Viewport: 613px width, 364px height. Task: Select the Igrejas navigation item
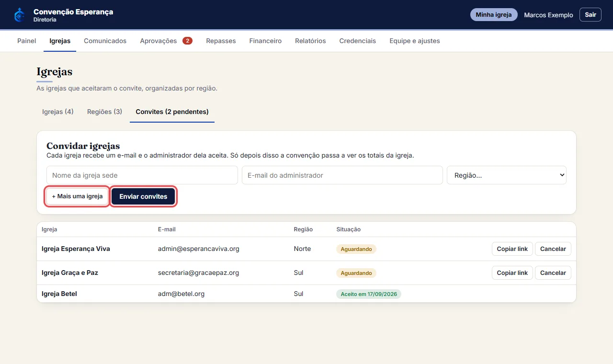(x=60, y=41)
